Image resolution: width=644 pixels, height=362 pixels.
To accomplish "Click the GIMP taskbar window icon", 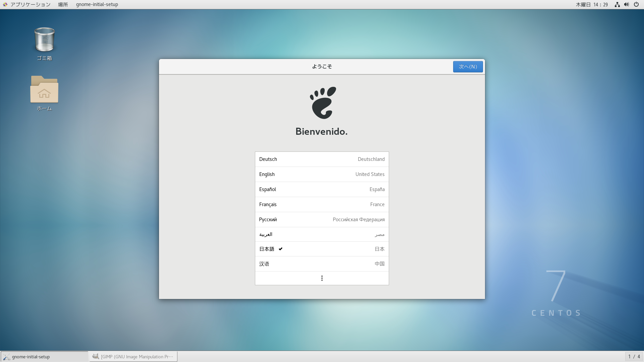I will pos(96,356).
